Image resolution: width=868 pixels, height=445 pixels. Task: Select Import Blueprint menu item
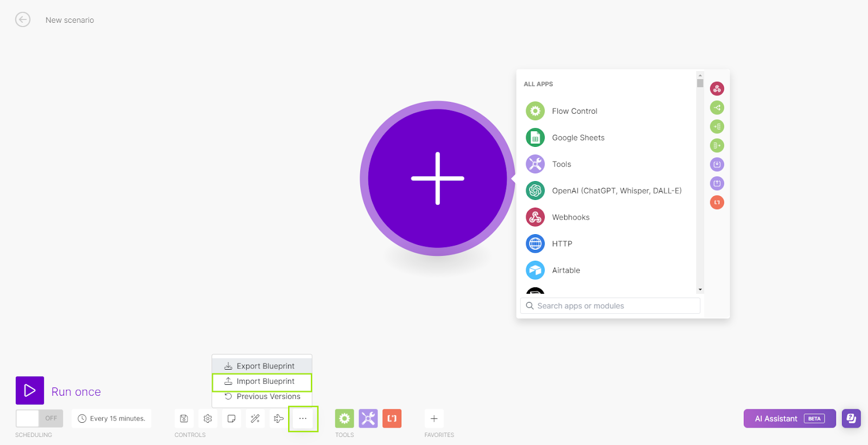coord(262,382)
